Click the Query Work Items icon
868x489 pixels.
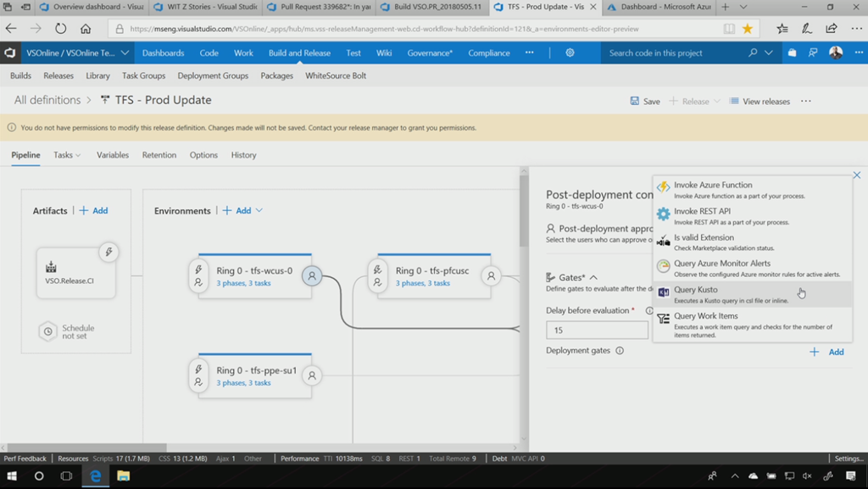(663, 319)
